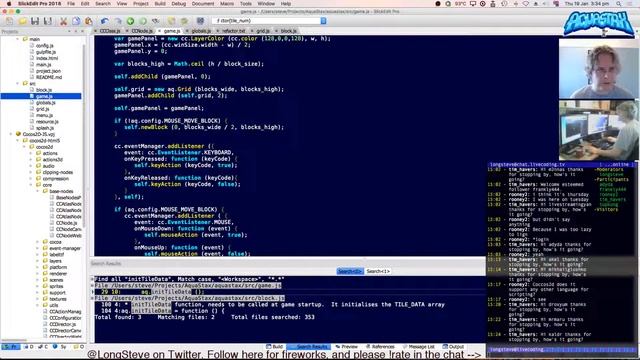
Task: Click the Undo arrow icon
Action: pyautogui.click(x=104, y=21)
